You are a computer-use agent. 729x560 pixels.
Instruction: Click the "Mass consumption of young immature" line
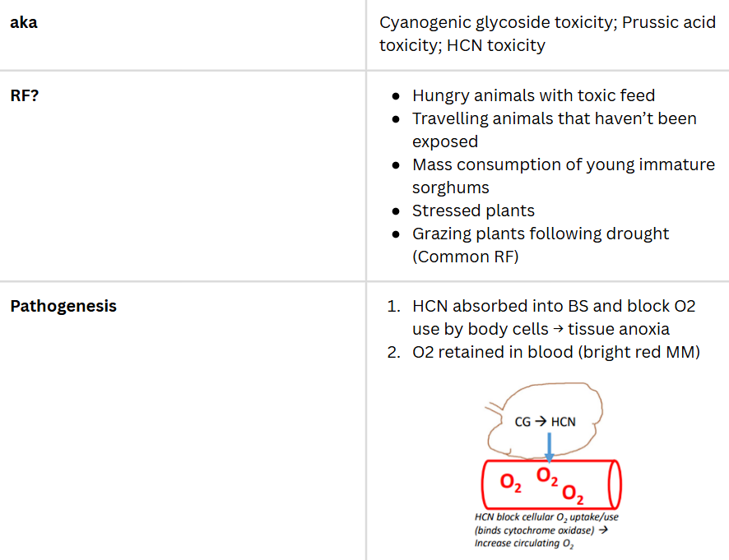(x=563, y=164)
